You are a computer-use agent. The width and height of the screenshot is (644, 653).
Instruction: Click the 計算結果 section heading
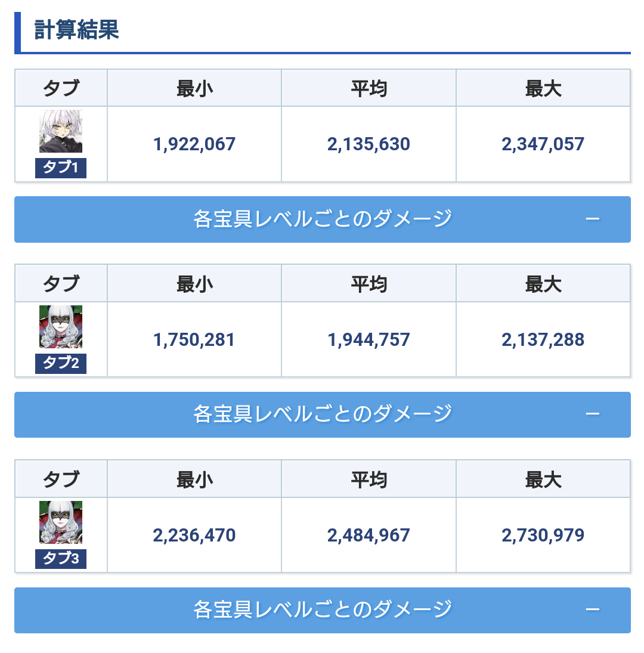pyautogui.click(x=77, y=30)
